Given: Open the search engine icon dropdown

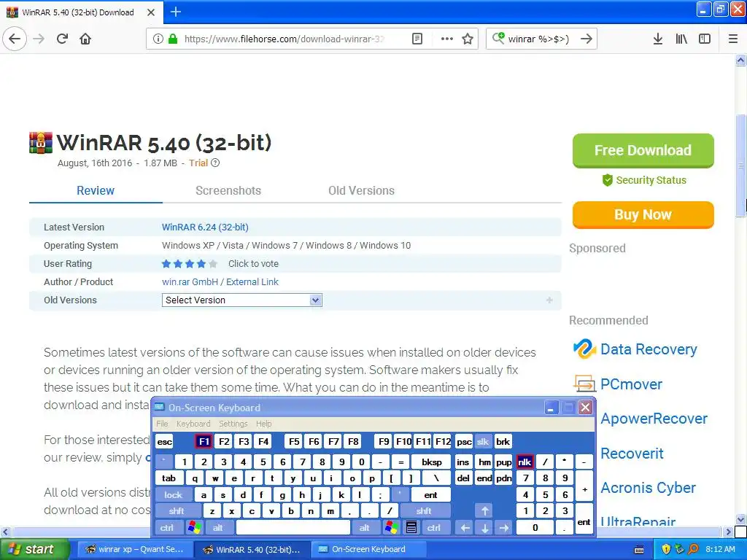Looking at the screenshot, I should [x=498, y=38].
